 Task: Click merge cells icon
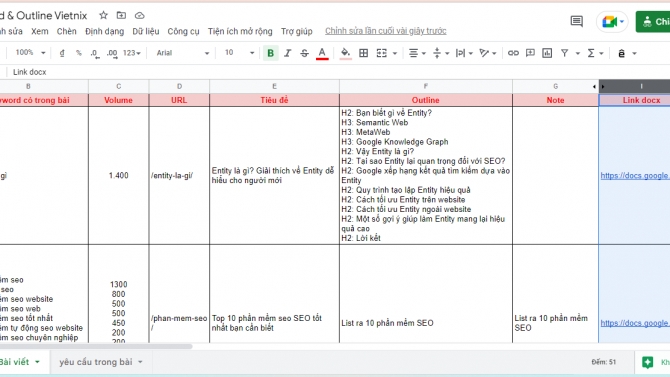tap(381, 53)
